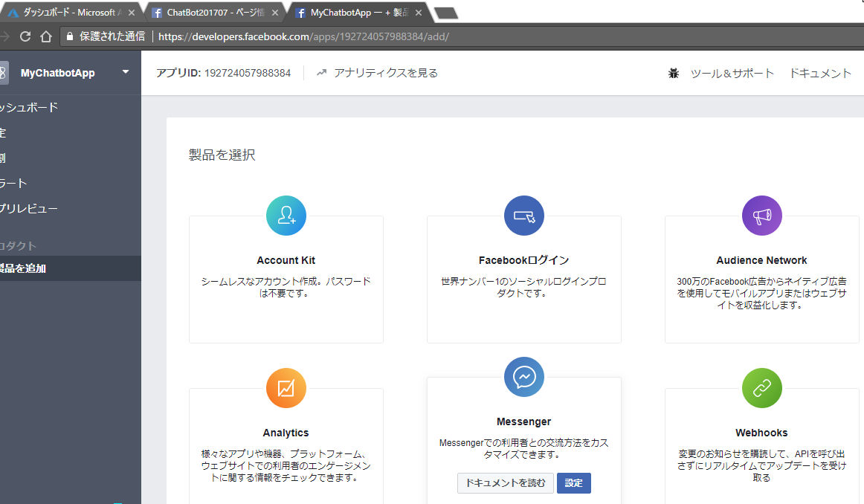
Task: Click the 製品を選択 heading
Action: [222, 155]
